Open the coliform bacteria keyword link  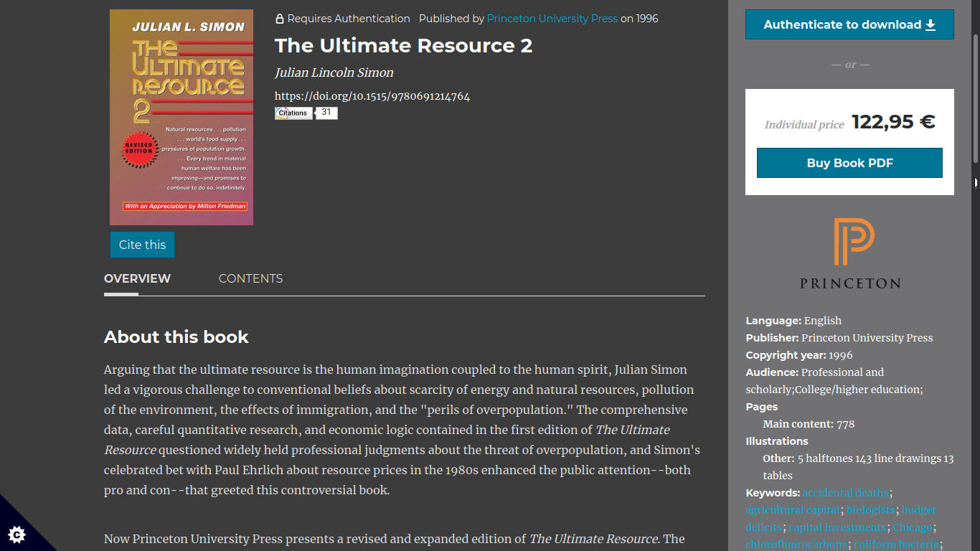pyautogui.click(x=897, y=545)
